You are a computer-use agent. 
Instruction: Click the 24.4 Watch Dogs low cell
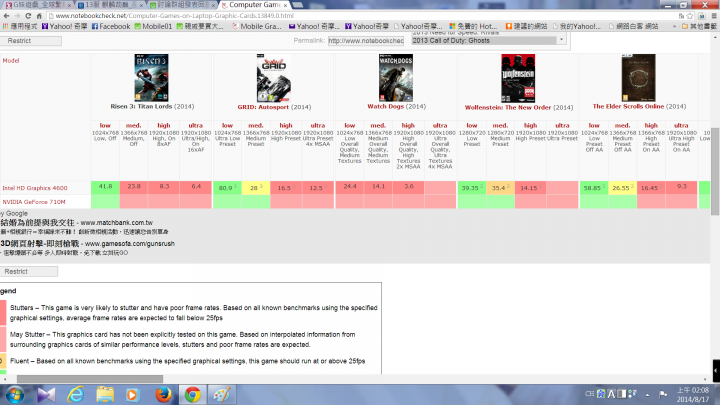coord(349,187)
